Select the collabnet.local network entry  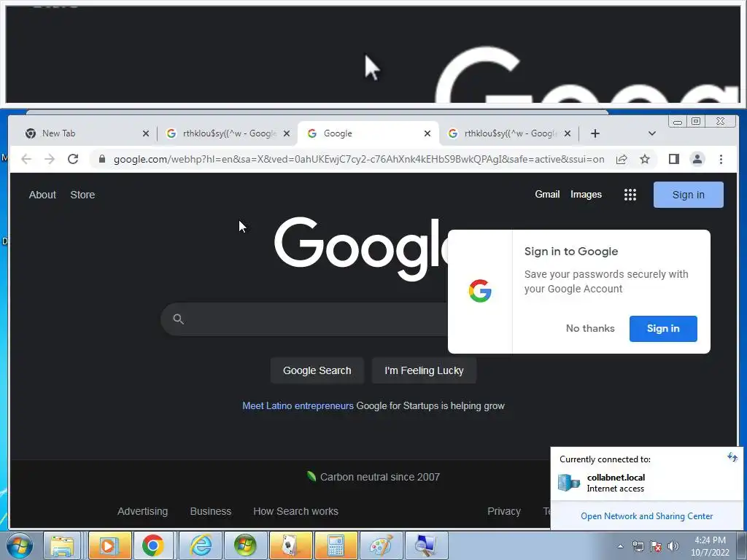click(646, 483)
